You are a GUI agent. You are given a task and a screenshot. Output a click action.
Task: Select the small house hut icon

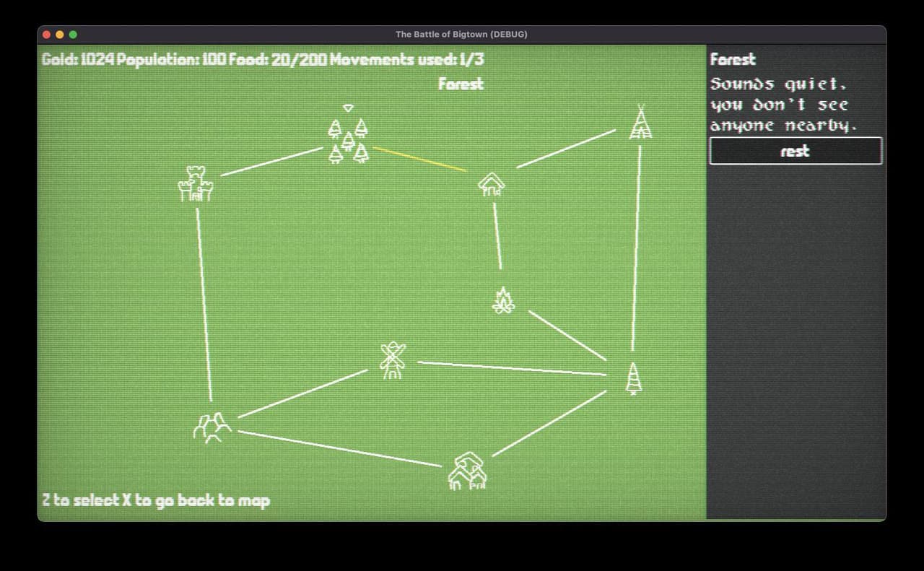492,184
